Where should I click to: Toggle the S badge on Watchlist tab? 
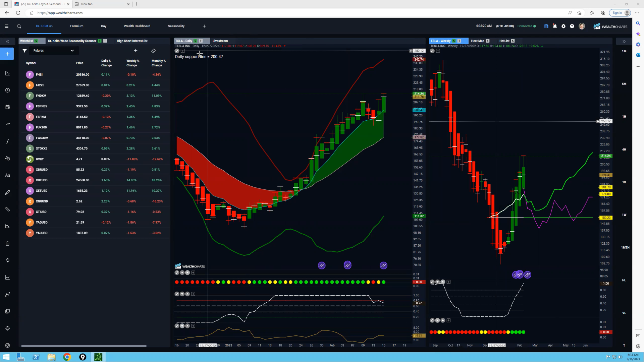click(x=36, y=41)
